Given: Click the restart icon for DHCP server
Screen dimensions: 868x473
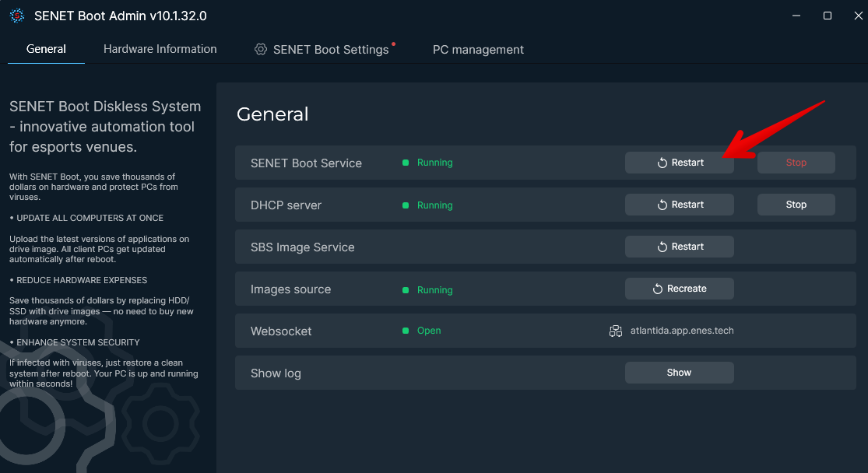Looking at the screenshot, I should click(x=661, y=205).
